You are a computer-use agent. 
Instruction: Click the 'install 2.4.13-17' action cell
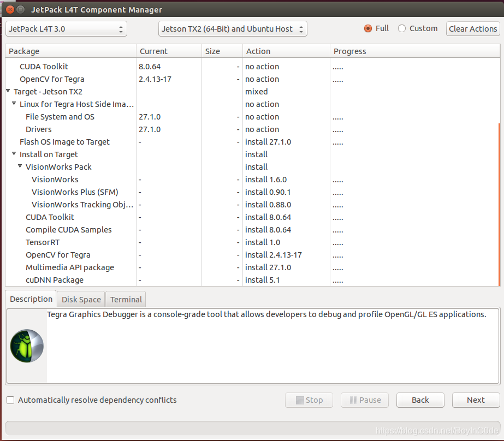(x=274, y=255)
